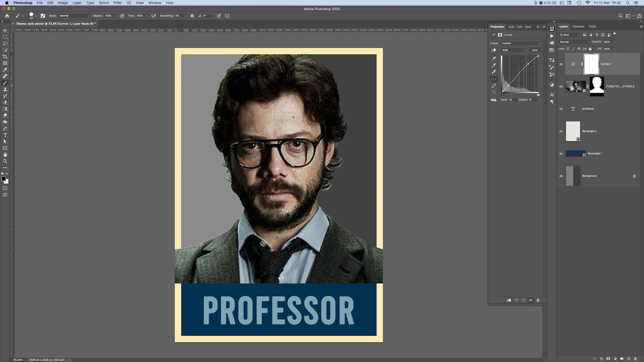Select the Eyedropper tool in left toolbar
The image size is (644, 362).
(5, 70)
